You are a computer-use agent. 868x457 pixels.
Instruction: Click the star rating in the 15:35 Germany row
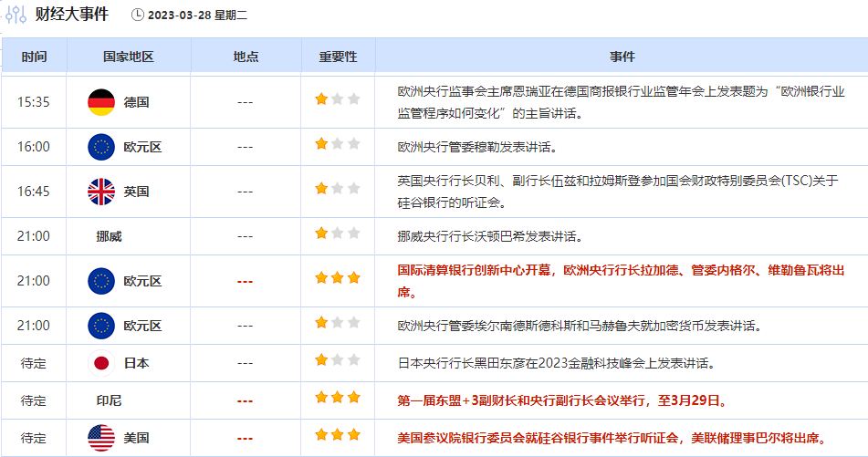338,99
